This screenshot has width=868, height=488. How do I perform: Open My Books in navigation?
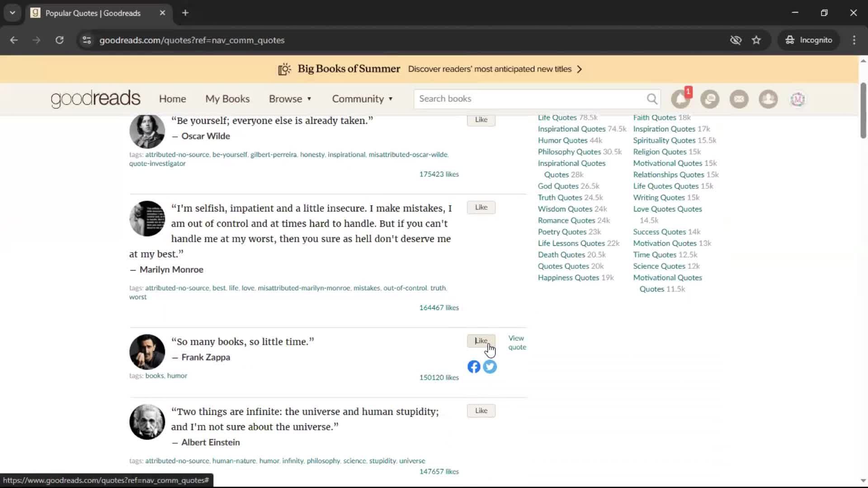tap(227, 99)
